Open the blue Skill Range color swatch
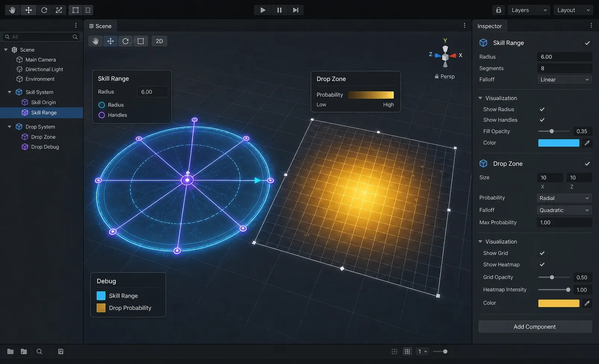 click(x=559, y=143)
